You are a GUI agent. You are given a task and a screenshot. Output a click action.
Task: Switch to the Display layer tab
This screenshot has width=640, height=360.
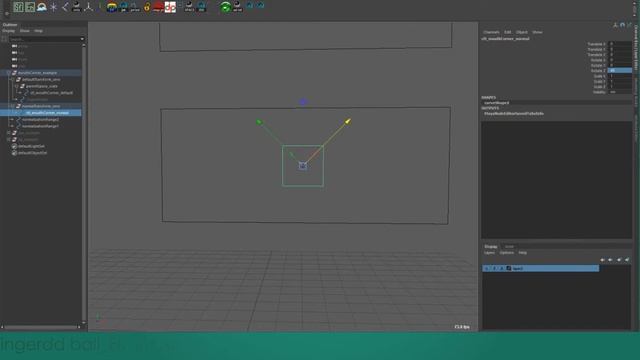click(x=491, y=247)
